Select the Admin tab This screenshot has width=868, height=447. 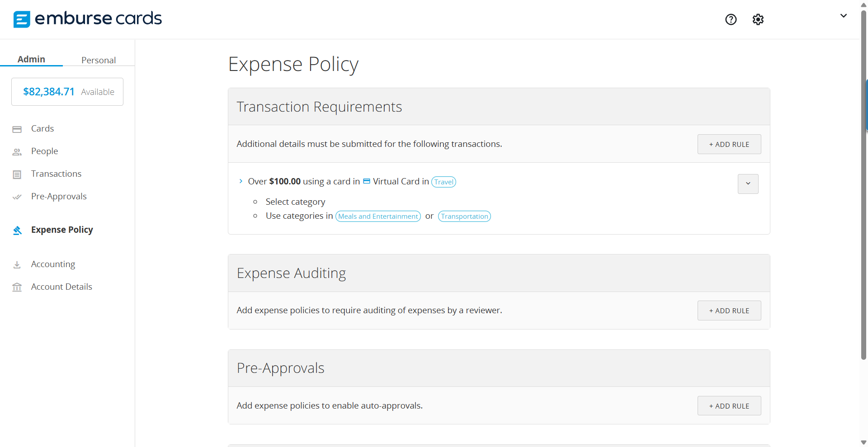[31, 59]
